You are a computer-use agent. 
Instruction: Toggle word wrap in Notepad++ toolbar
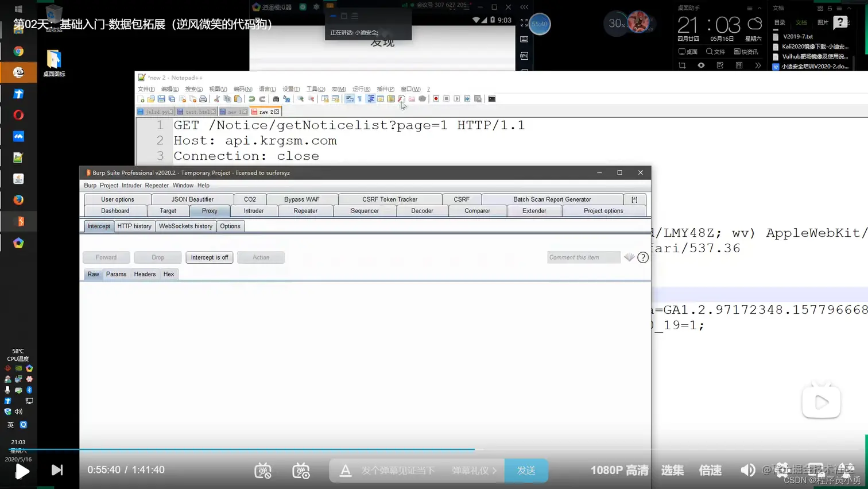pyautogui.click(x=349, y=99)
